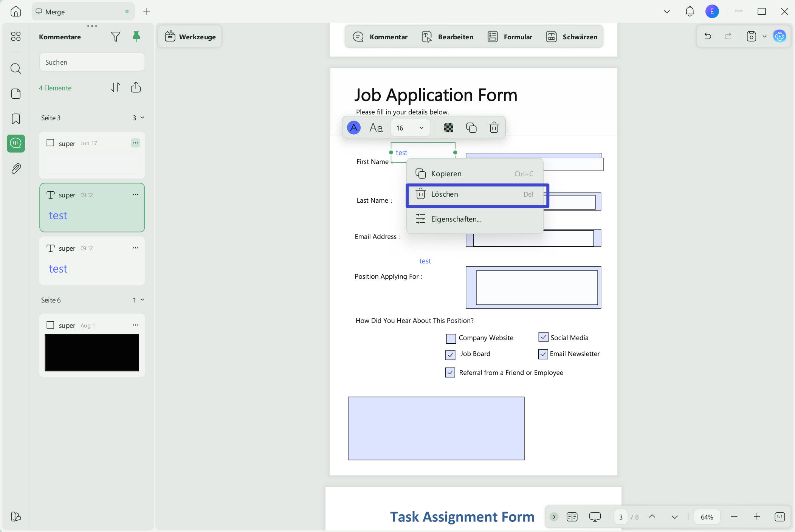795x532 pixels.
Task: Save the document with disk icon
Action: (751, 36)
